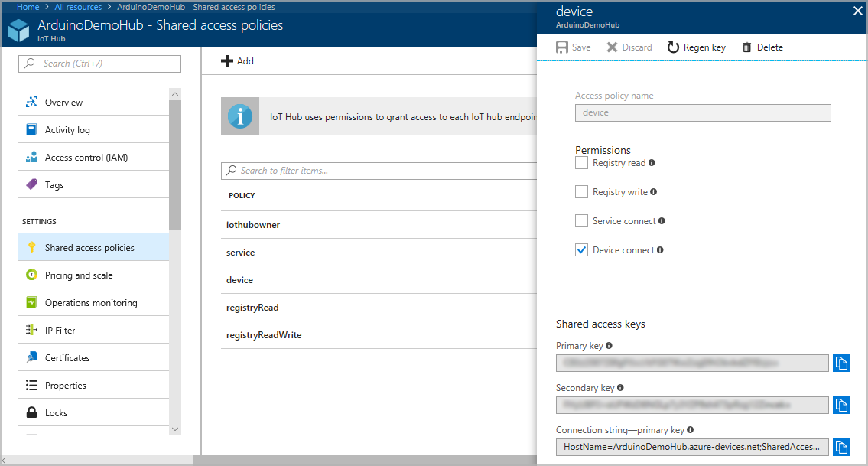Click the sidebar scroll down arrow

pos(175,429)
